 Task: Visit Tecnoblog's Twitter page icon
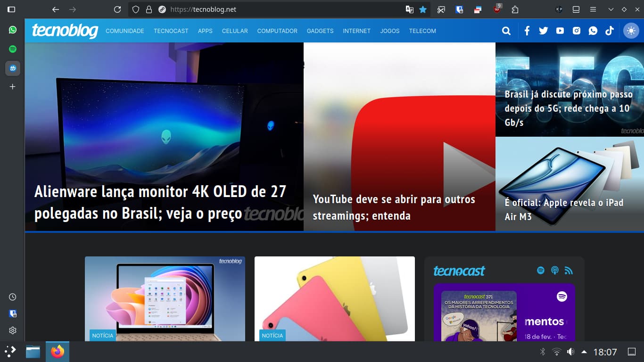(x=544, y=31)
